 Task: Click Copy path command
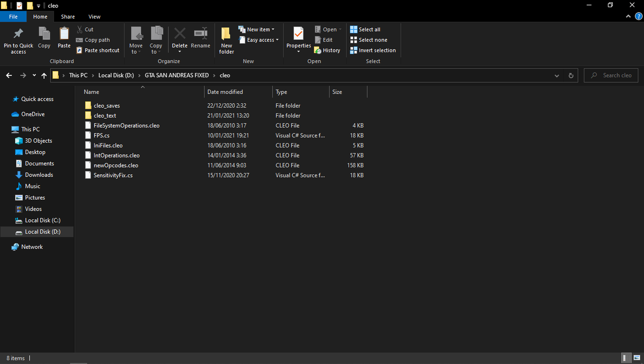pyautogui.click(x=93, y=40)
